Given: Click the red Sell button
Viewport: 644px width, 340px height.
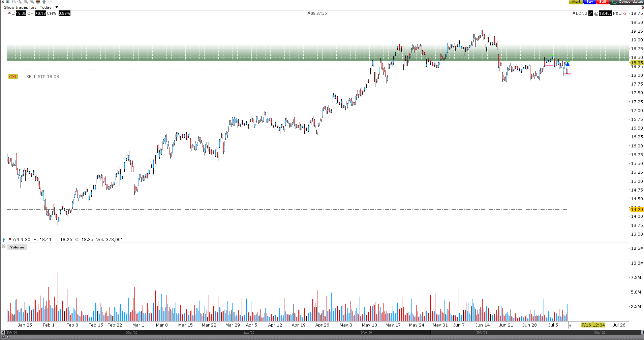Looking at the screenshot, I should click(603, 2).
